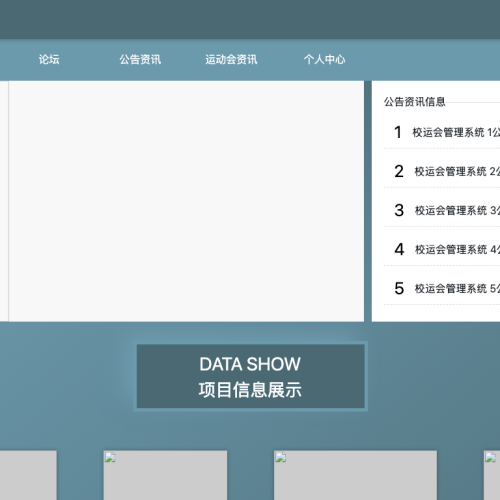Open the project thumbnail below the DATA SHOW banner's left edge
The height and width of the screenshot is (500, 500).
coord(165,475)
